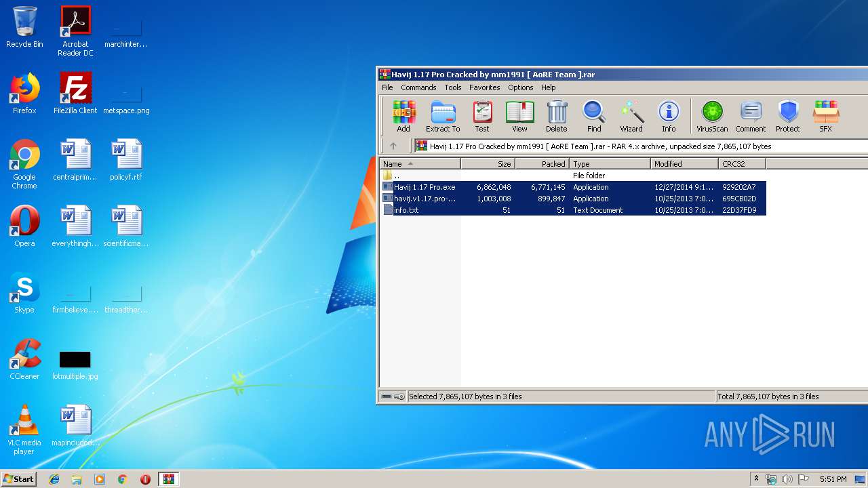868x488 pixels.
Task: Open Opera desktop shortcut
Action: [24, 226]
